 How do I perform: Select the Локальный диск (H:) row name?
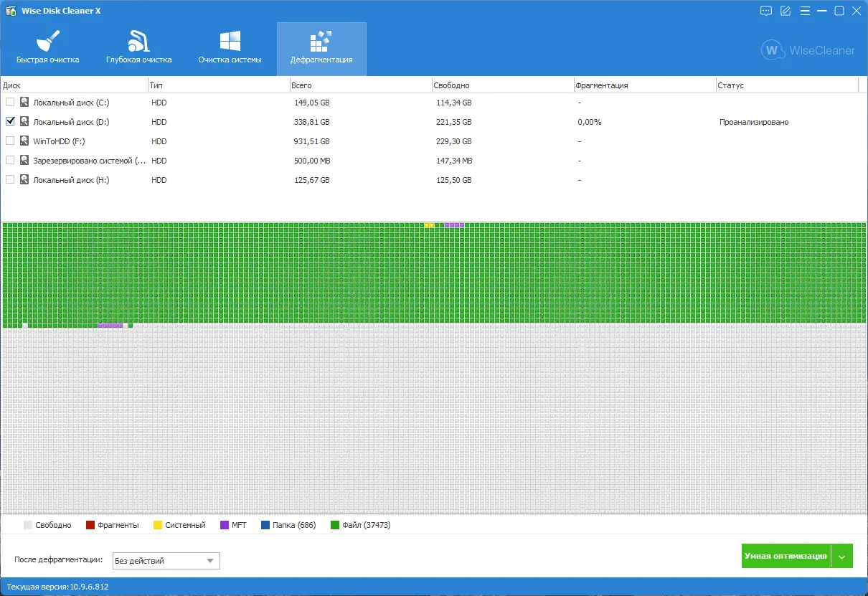[x=71, y=180]
